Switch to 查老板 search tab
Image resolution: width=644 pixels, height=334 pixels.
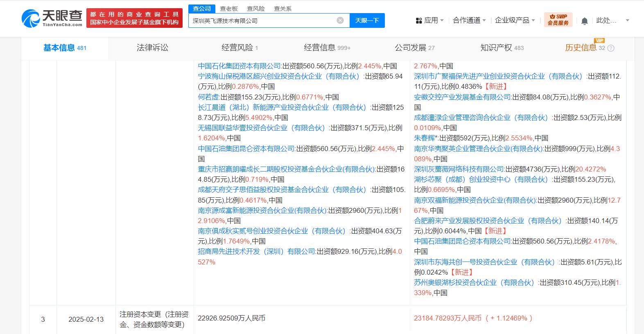tap(229, 9)
